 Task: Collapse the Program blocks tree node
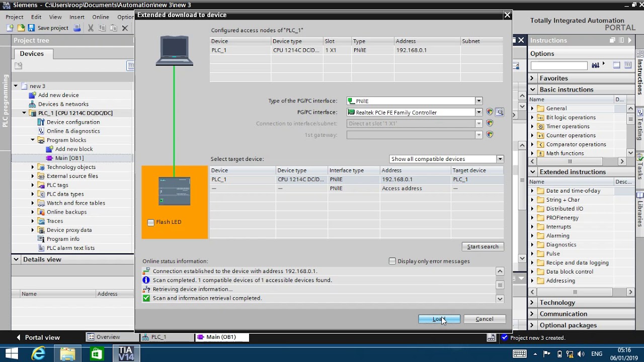[x=33, y=140]
